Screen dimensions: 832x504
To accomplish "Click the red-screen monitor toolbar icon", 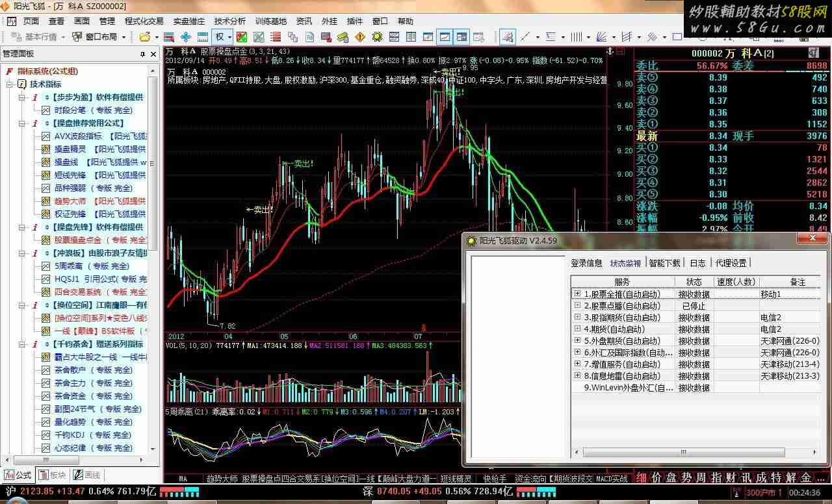I will pyautogui.click(x=326, y=37).
